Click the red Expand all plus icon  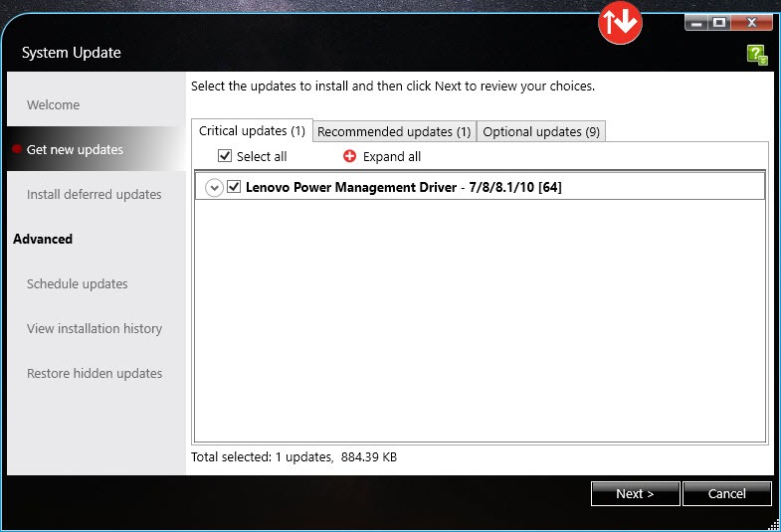click(349, 156)
